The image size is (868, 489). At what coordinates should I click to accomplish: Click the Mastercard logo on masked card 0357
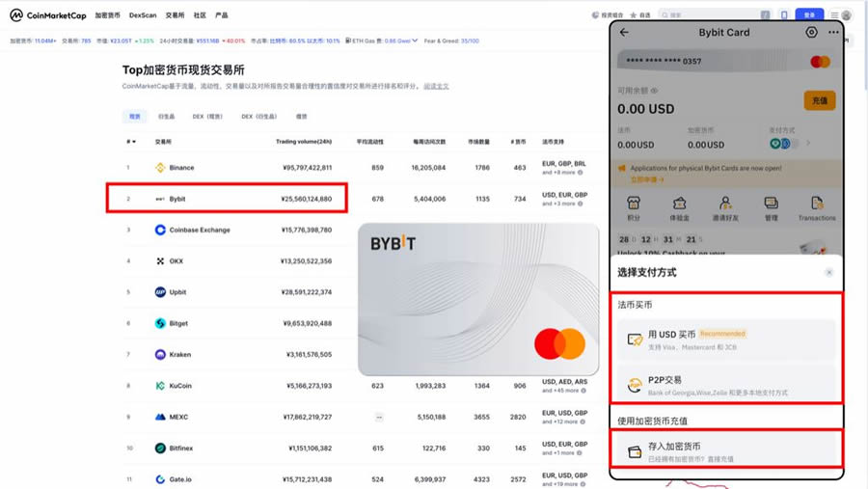(820, 62)
